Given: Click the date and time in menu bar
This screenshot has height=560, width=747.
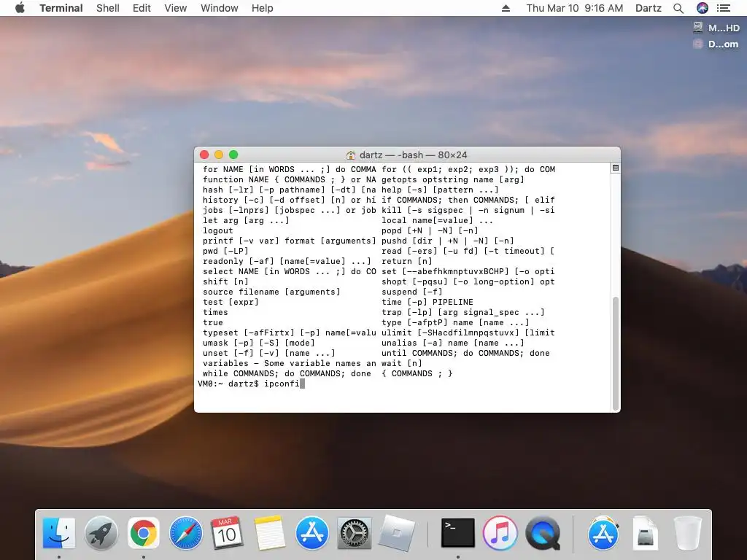Looking at the screenshot, I should (575, 8).
